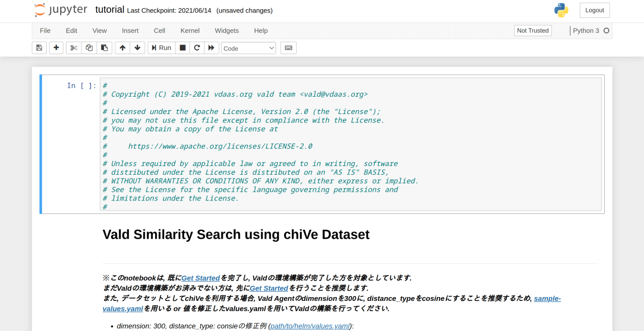644x331 pixels.
Task: Open the second Get Started link
Action: 269,288
